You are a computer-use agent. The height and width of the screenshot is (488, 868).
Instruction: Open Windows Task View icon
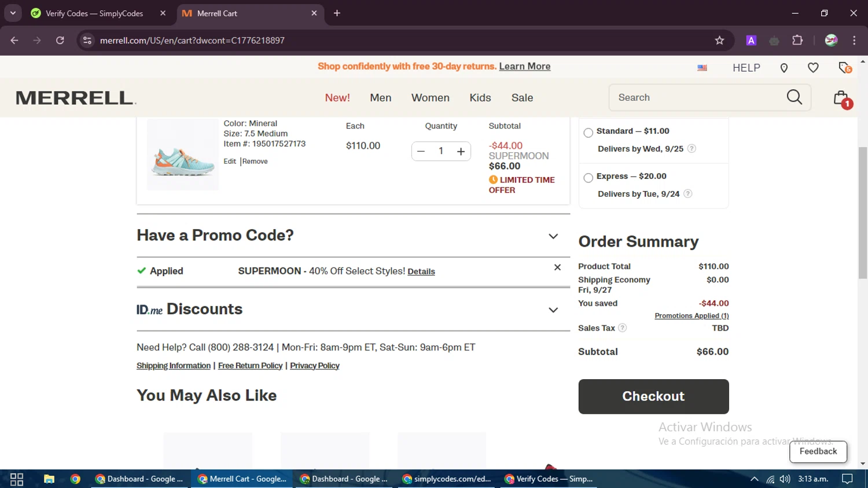tap(17, 479)
